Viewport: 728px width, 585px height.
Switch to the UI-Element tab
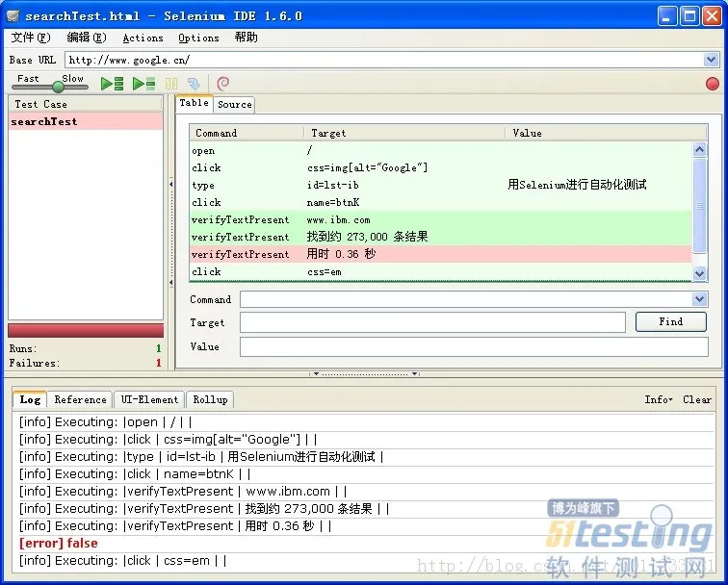pyautogui.click(x=149, y=399)
